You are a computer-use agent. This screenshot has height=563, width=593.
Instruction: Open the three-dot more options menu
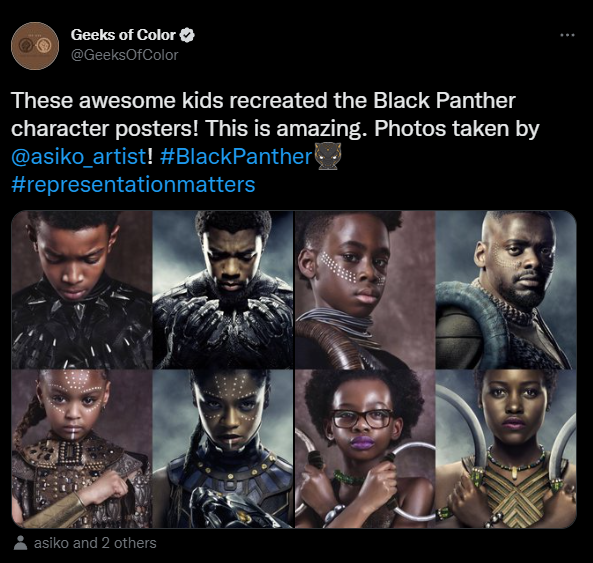pyautogui.click(x=567, y=35)
